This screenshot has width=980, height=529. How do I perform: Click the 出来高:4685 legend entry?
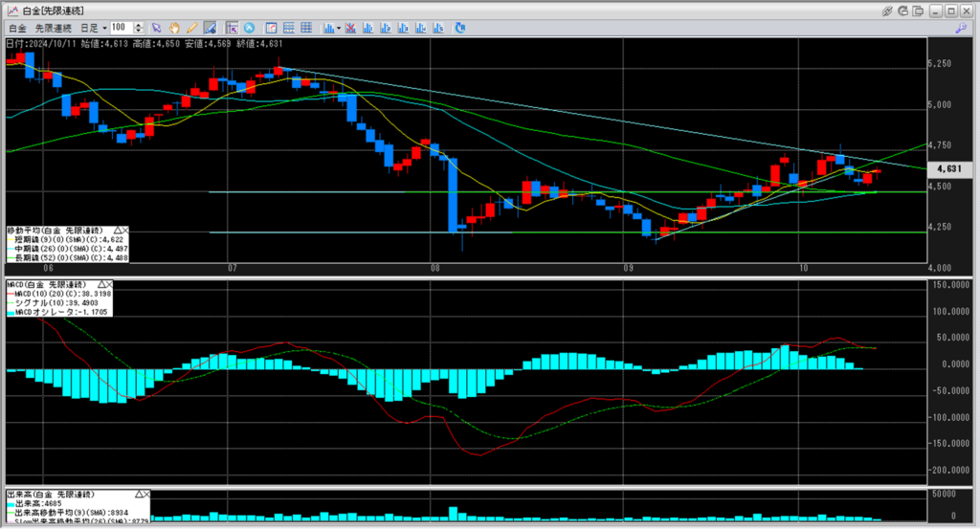[x=34, y=503]
